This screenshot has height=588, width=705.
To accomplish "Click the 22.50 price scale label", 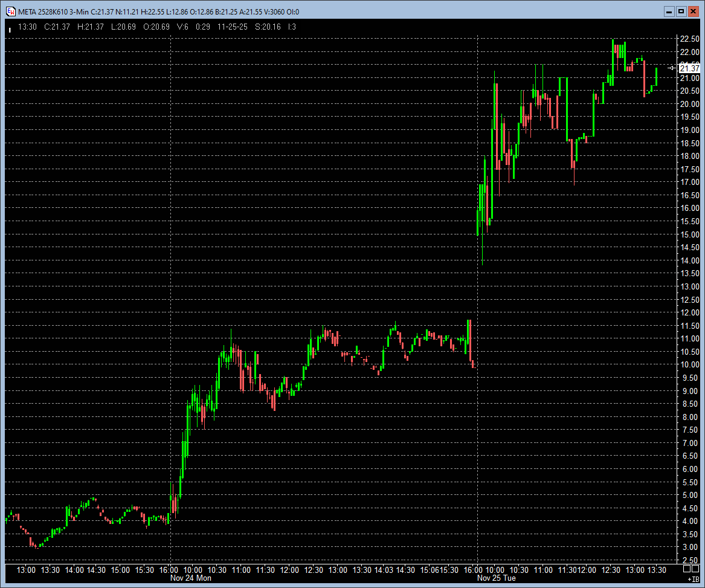I will click(x=689, y=39).
